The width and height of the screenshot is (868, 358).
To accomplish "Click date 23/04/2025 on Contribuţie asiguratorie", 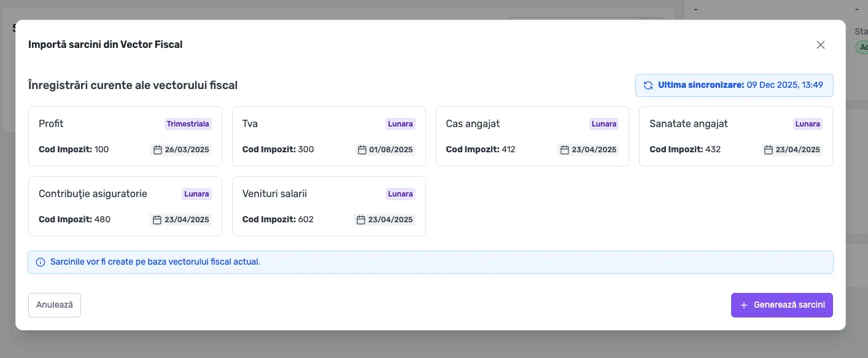I will click(187, 220).
